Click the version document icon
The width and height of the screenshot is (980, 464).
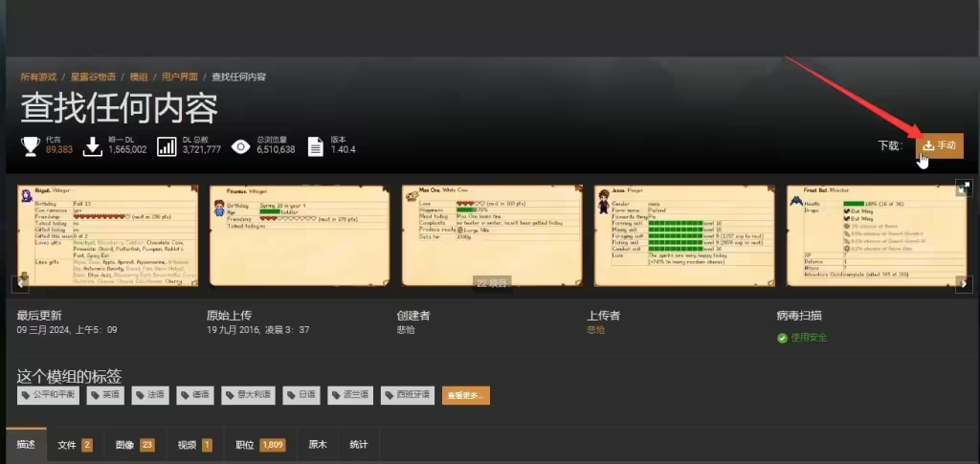tap(316, 146)
